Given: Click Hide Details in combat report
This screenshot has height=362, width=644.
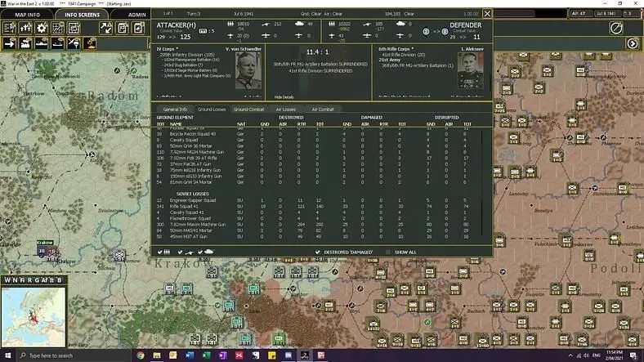Looking at the screenshot, I should [284, 97].
